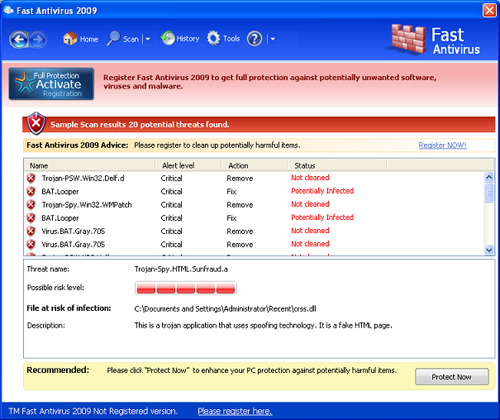Sort by the Status column header
Viewport: 500px width, 420px height.
[x=337, y=165]
